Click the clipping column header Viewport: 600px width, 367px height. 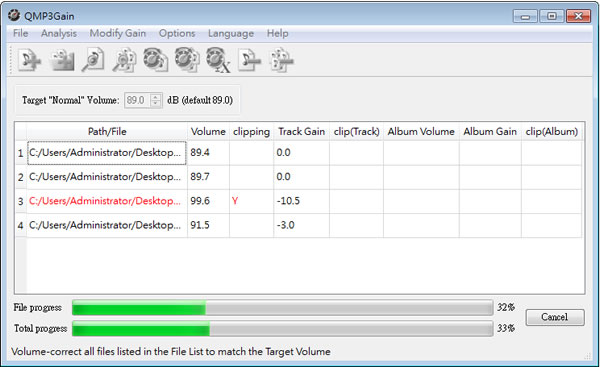pyautogui.click(x=251, y=132)
